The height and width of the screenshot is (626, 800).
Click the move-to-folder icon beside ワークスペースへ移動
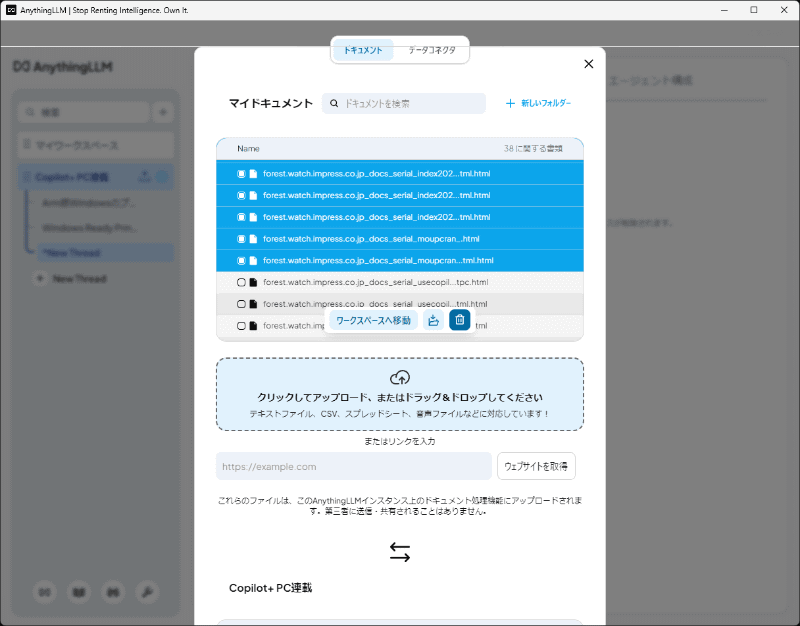pyautogui.click(x=434, y=320)
